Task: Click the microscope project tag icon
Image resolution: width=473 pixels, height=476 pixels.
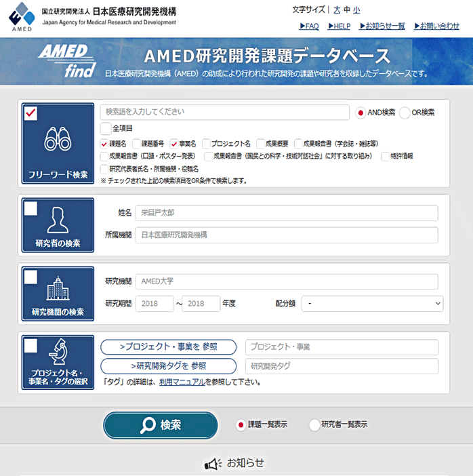Action: click(58, 351)
